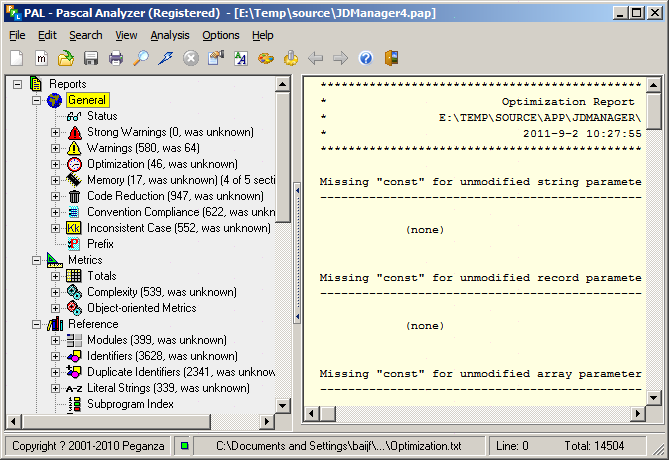Click the report pane horizontal scroll-right arrow

pos(638,413)
